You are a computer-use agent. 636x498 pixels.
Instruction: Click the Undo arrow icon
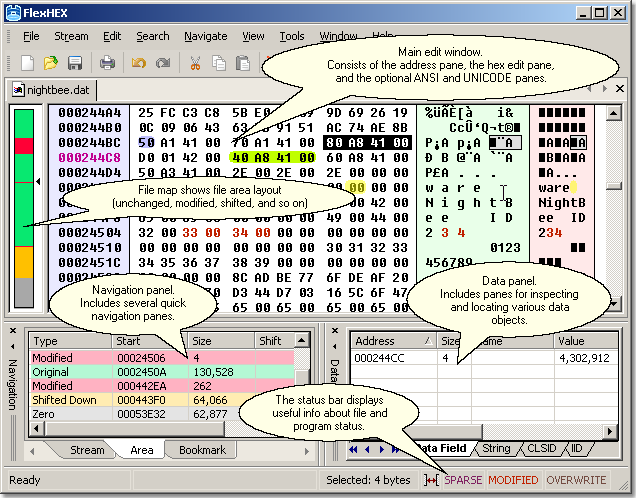139,63
